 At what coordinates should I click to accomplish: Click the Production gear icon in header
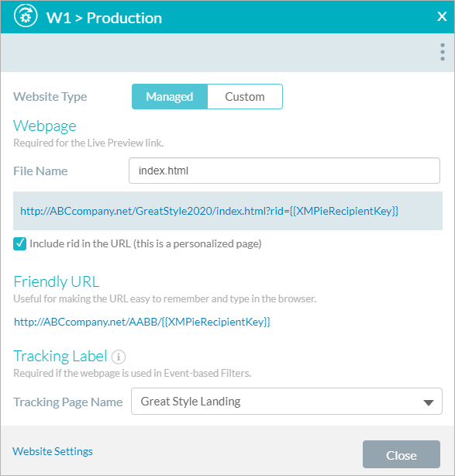coord(26,16)
